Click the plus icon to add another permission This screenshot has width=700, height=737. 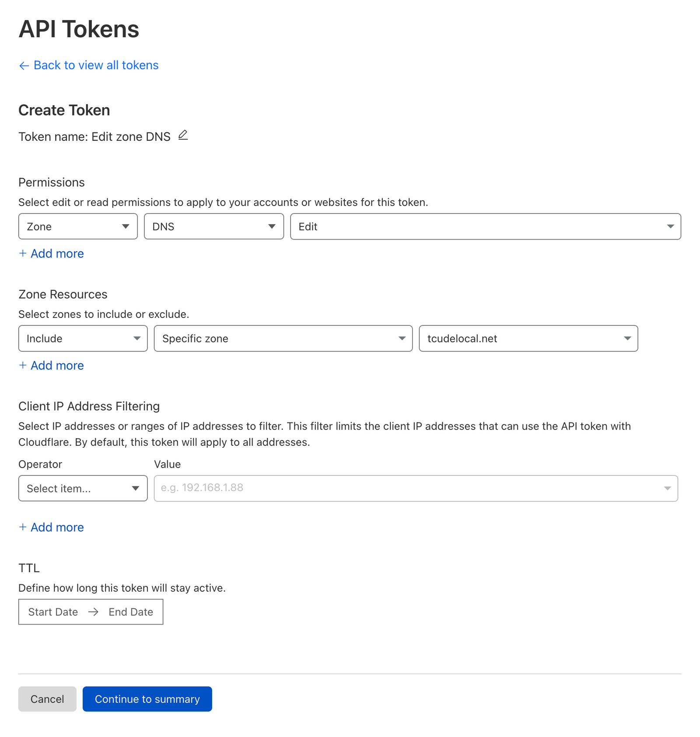coord(23,254)
